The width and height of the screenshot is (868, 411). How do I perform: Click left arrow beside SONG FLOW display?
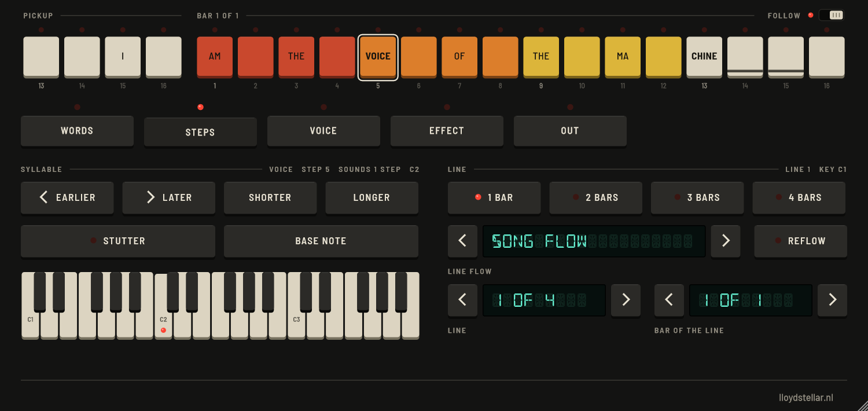pos(462,241)
